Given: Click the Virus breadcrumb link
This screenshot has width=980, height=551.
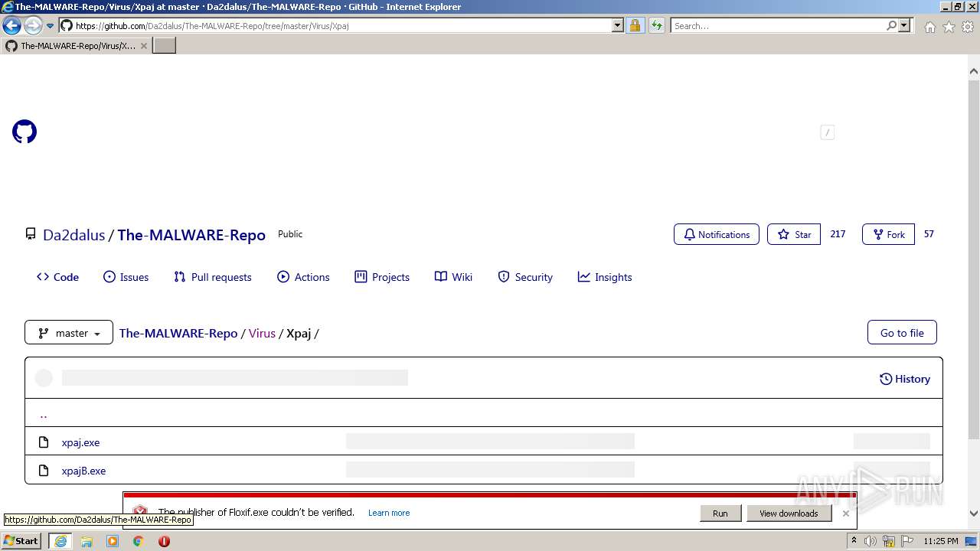Looking at the screenshot, I should (x=262, y=333).
